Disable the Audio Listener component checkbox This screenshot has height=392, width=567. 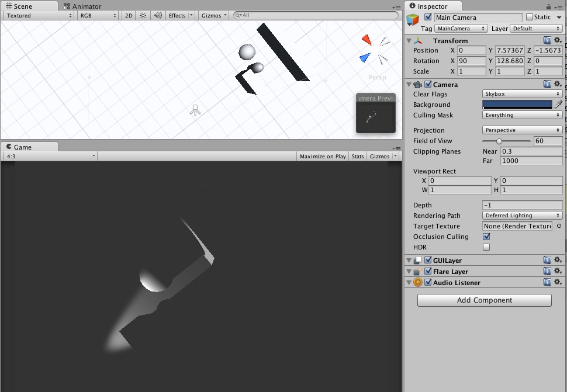click(x=427, y=282)
